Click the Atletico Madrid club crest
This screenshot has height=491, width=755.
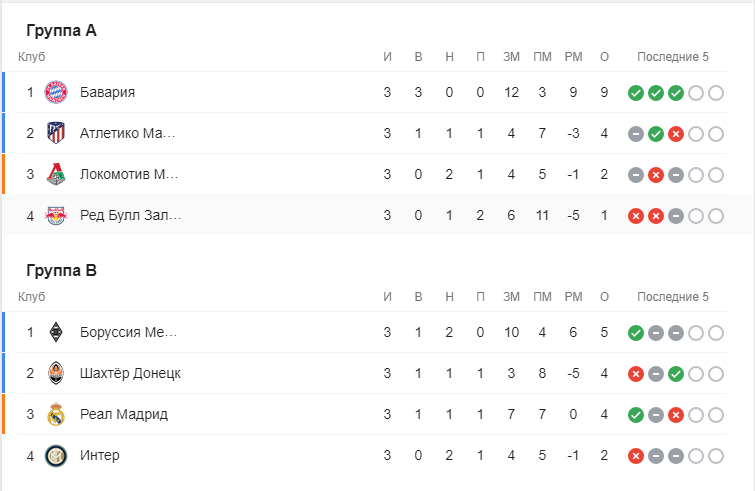click(56, 134)
